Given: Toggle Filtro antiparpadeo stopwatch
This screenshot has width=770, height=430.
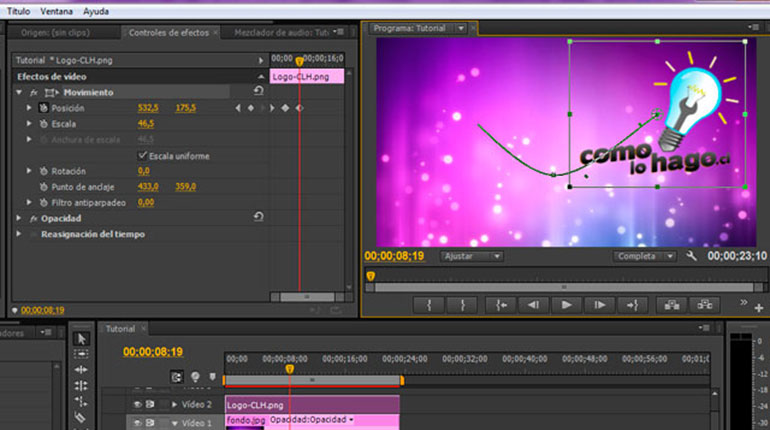Looking at the screenshot, I should pyautogui.click(x=44, y=202).
